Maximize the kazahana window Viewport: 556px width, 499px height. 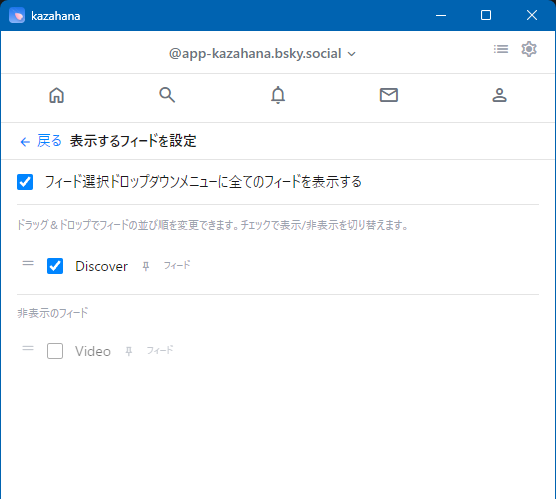(486, 15)
